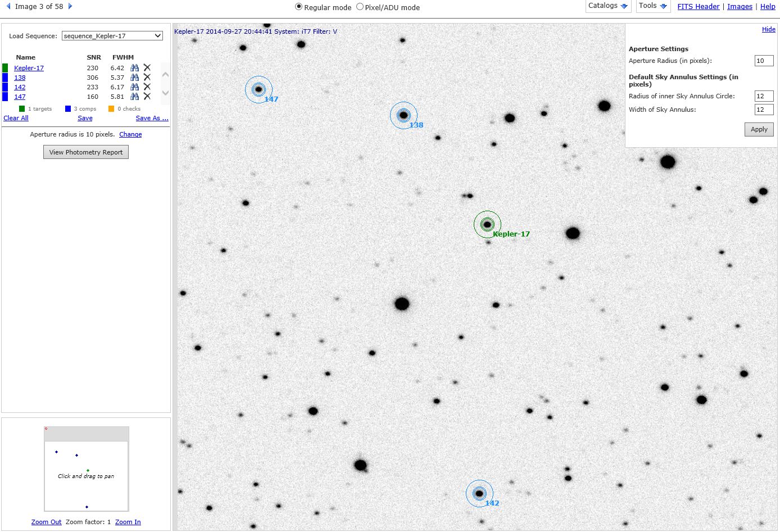Remove Kepler-17 with X icon
This screenshot has width=780, height=532.
click(x=147, y=68)
